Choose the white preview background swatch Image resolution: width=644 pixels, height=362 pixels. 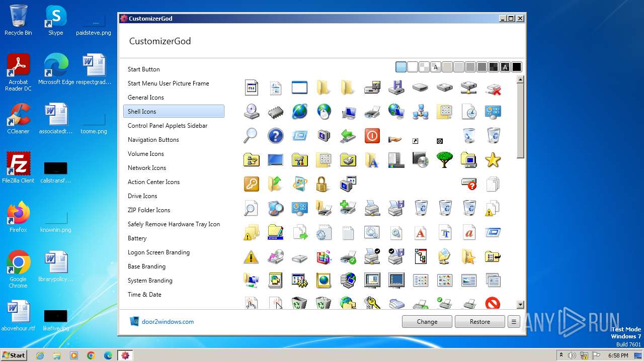pos(413,67)
